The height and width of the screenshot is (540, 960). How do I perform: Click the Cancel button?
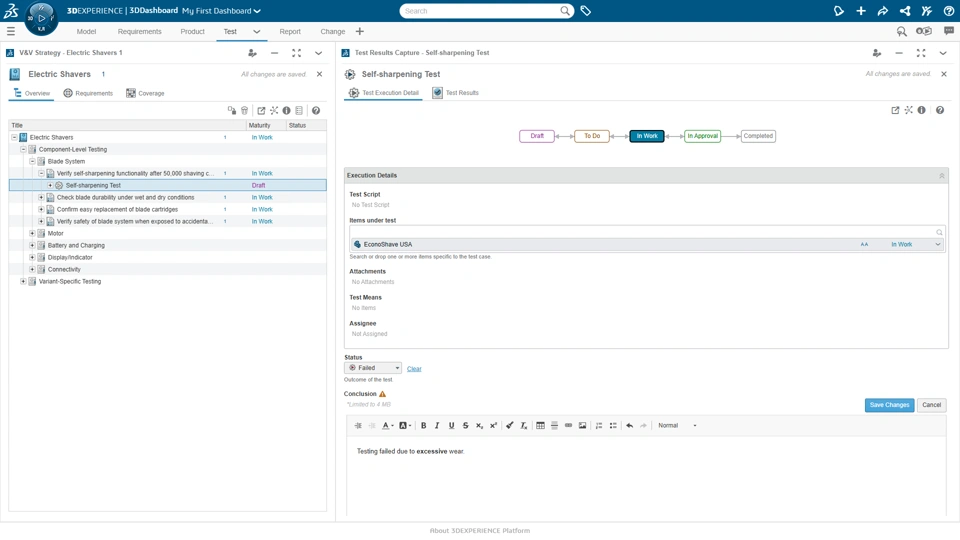tap(931, 405)
